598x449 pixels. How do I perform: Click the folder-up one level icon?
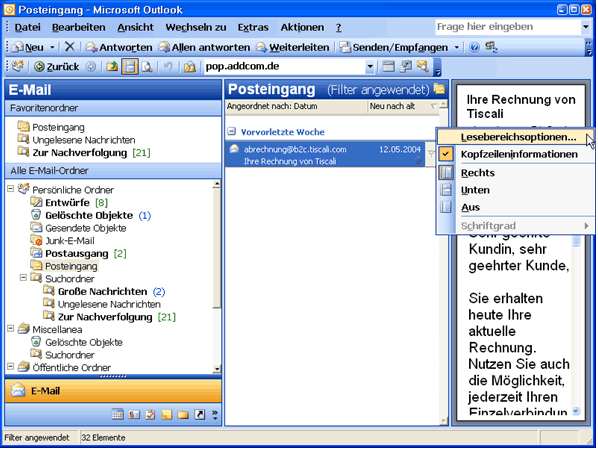point(112,67)
